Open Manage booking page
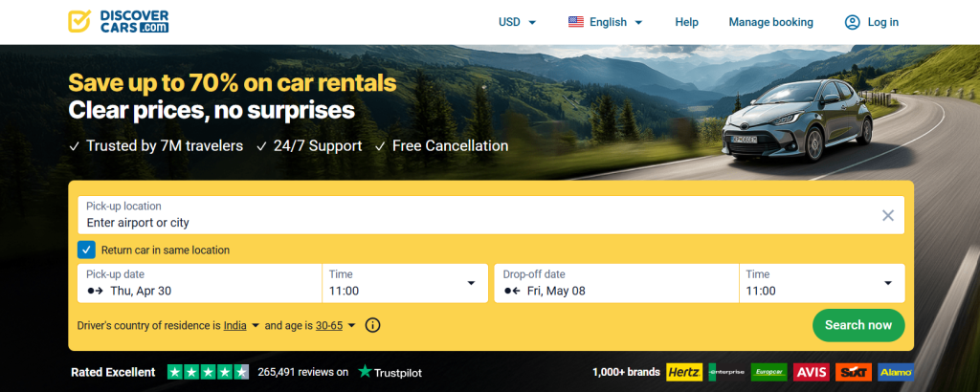Screen dimensions: 980x392 point(770,22)
